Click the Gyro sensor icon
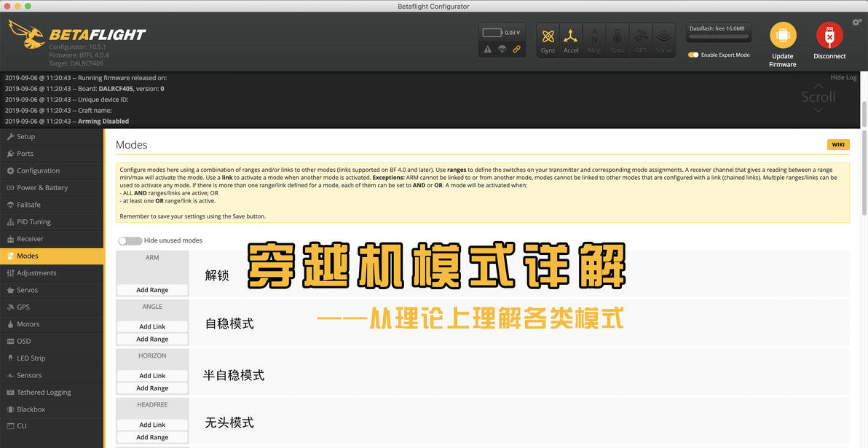The height and width of the screenshot is (448, 868). click(548, 36)
